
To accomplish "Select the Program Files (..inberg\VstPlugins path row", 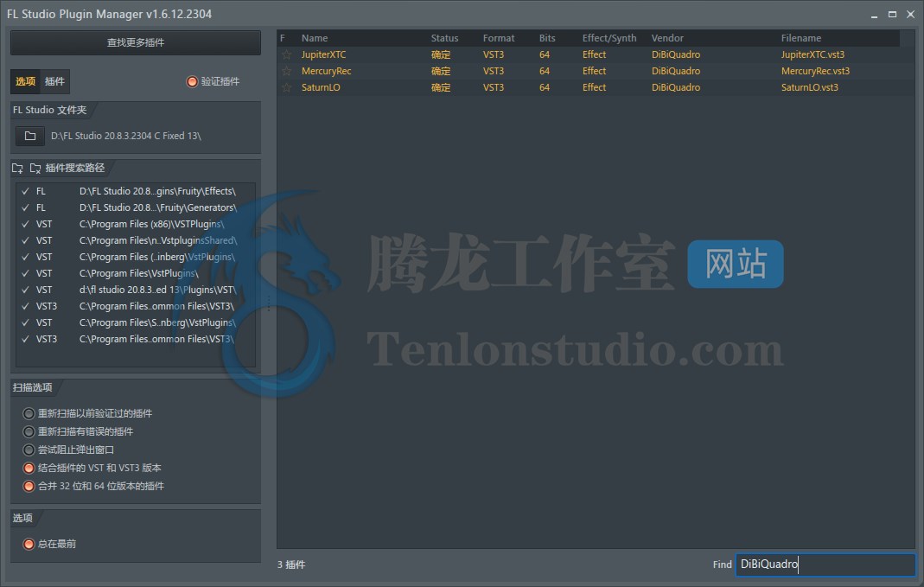I will click(136, 258).
